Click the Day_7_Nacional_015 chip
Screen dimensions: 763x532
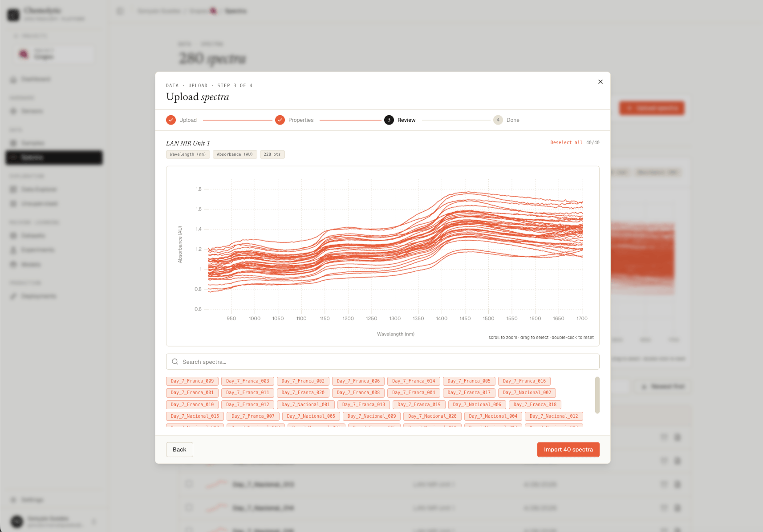click(195, 416)
